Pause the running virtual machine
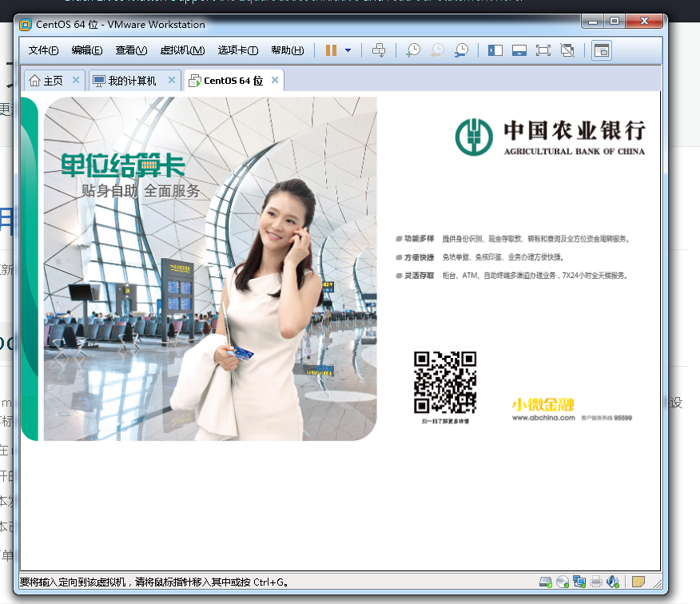This screenshot has height=604, width=700. [x=330, y=50]
